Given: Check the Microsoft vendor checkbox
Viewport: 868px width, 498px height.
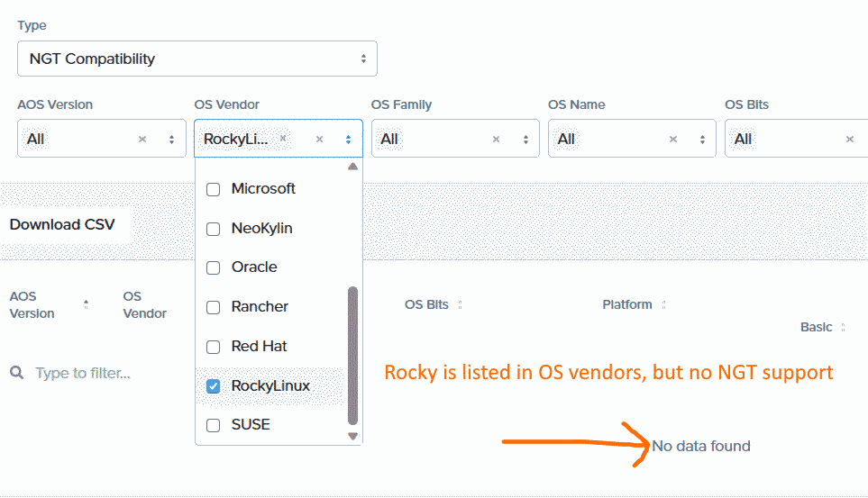Looking at the screenshot, I should (x=213, y=189).
